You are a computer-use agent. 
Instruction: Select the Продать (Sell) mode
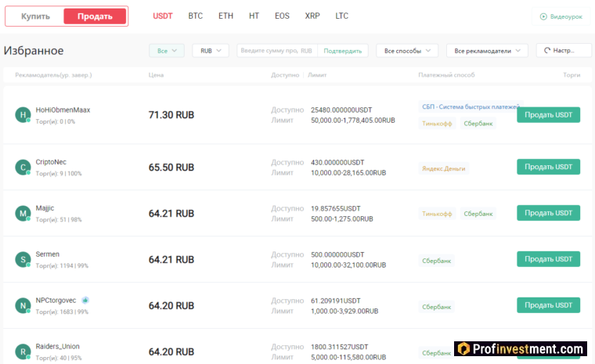(x=95, y=16)
